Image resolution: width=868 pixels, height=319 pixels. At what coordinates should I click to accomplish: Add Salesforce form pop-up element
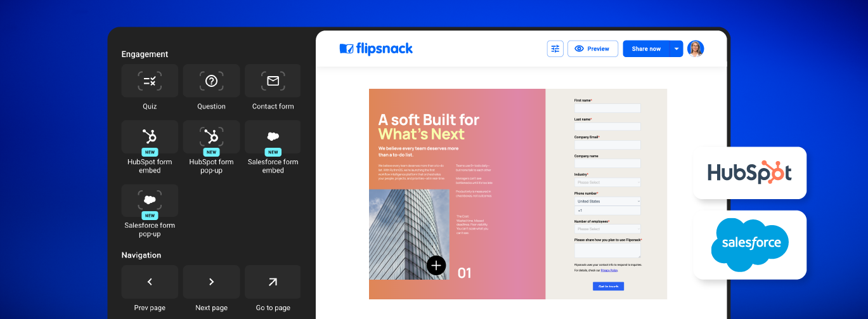click(x=150, y=201)
